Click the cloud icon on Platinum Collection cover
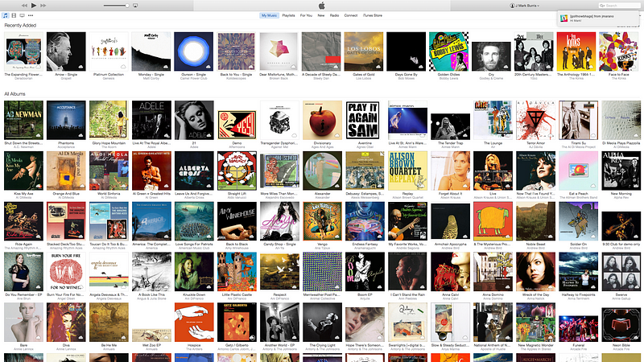Viewport: 644px width, 362px height. 123,67
